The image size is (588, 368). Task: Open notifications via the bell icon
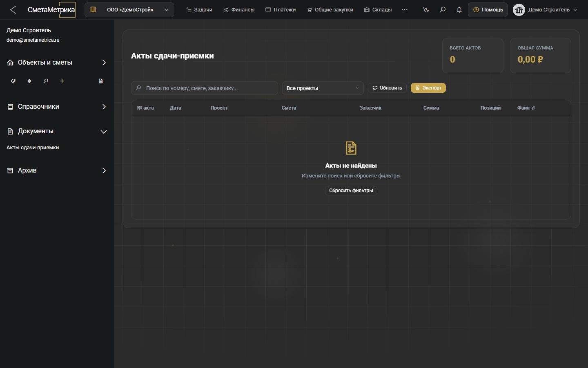pos(459,10)
